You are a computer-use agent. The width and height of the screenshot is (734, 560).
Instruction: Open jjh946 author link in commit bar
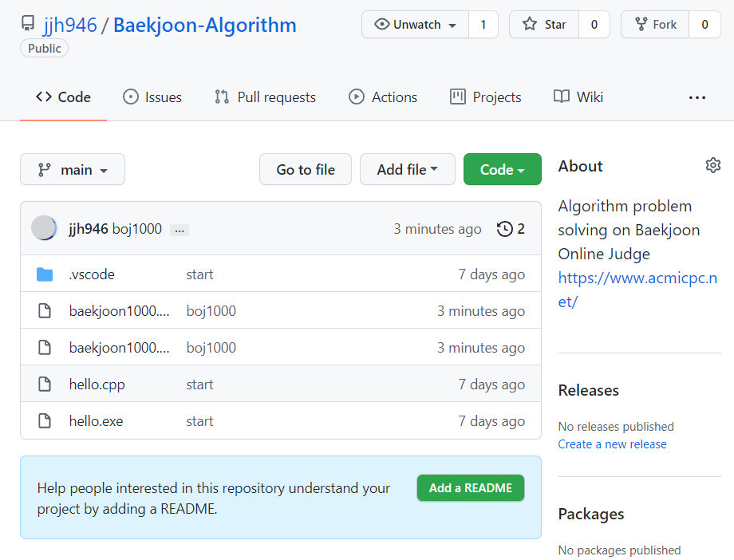[x=89, y=229]
